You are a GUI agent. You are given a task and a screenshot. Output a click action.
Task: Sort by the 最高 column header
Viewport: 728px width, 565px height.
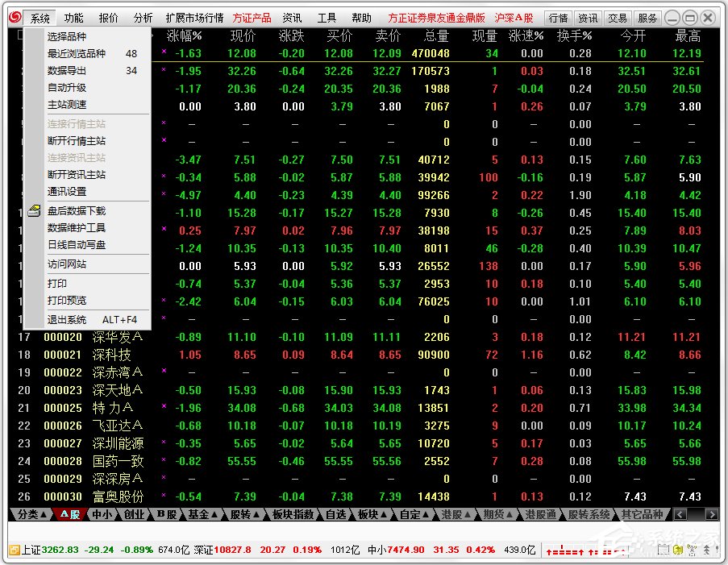click(688, 35)
